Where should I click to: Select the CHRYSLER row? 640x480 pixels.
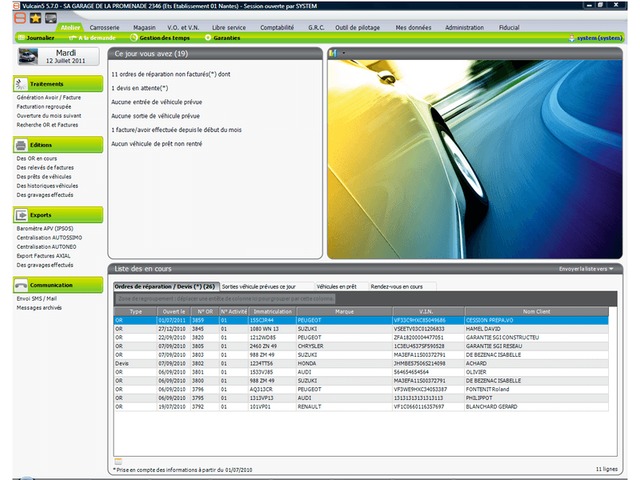361,346
